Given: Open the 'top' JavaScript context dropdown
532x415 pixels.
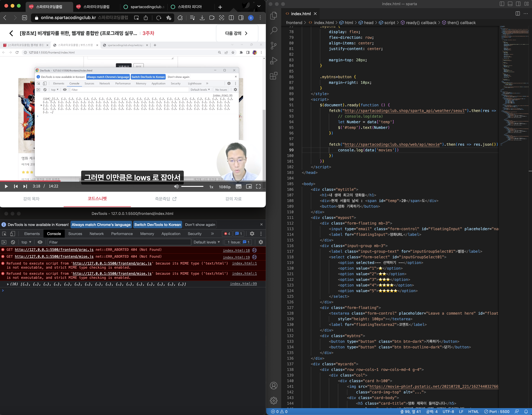Looking at the screenshot, I should coord(26,242).
